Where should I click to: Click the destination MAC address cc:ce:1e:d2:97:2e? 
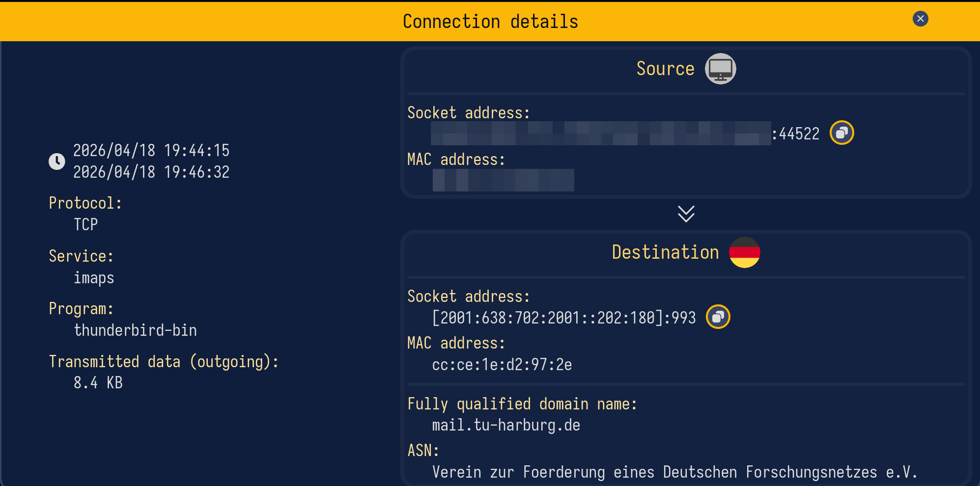click(502, 365)
